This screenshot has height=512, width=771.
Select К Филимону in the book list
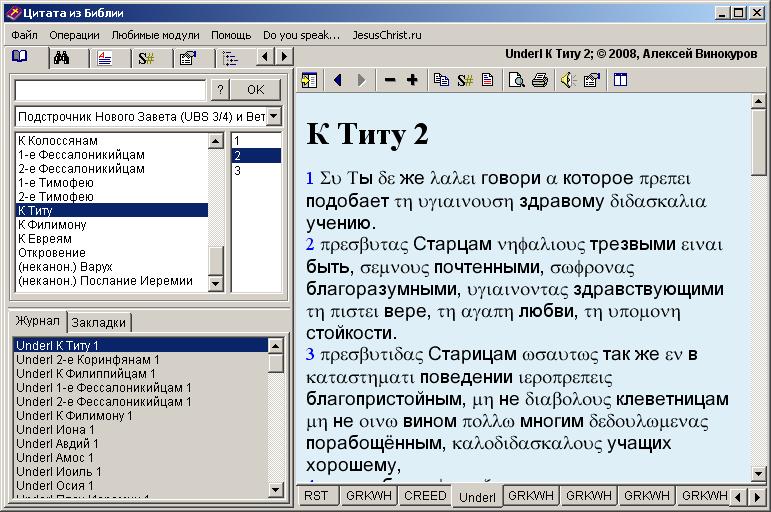pyautogui.click(x=52, y=225)
